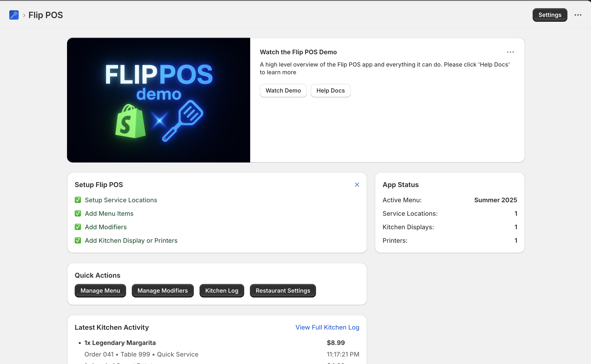The width and height of the screenshot is (591, 364).
Task: Click the Flip POS app icon in breadcrumb
Action: tap(14, 15)
